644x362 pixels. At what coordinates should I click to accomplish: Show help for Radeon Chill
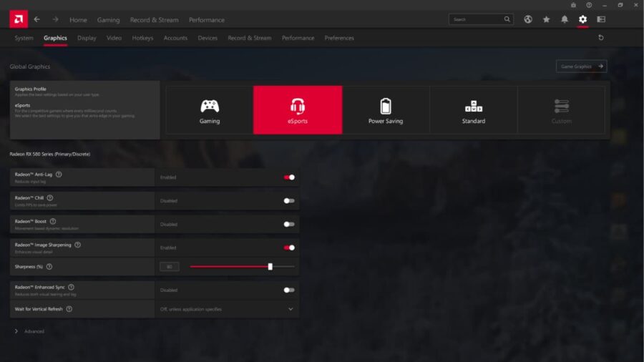tap(49, 198)
